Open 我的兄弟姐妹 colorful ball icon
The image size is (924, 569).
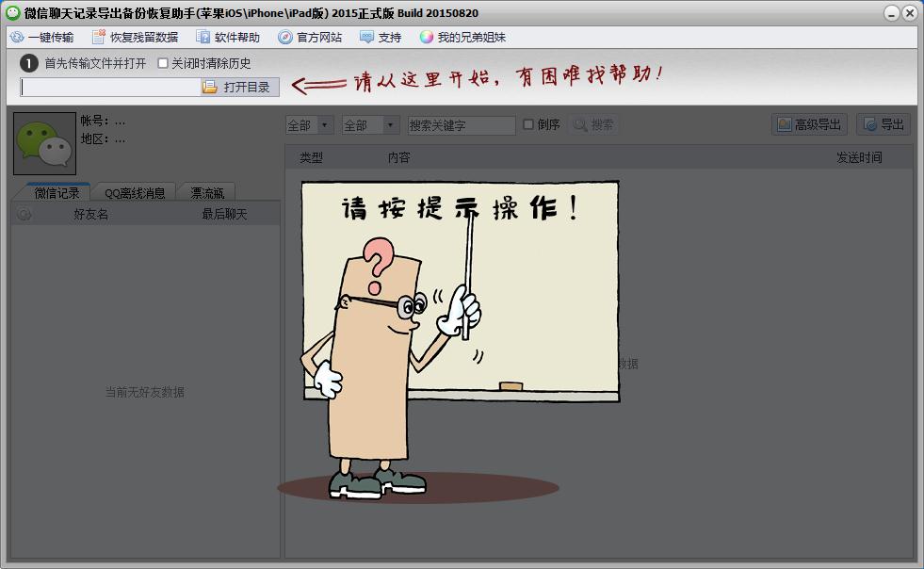point(427,37)
